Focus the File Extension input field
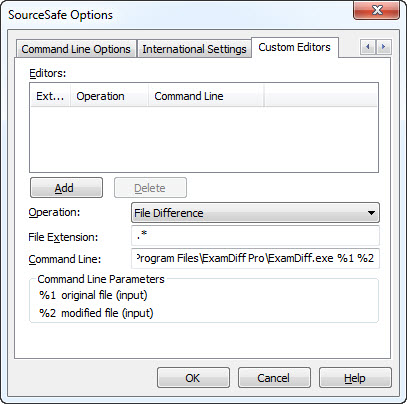Viewport: 407px width, 404px height. tap(255, 236)
